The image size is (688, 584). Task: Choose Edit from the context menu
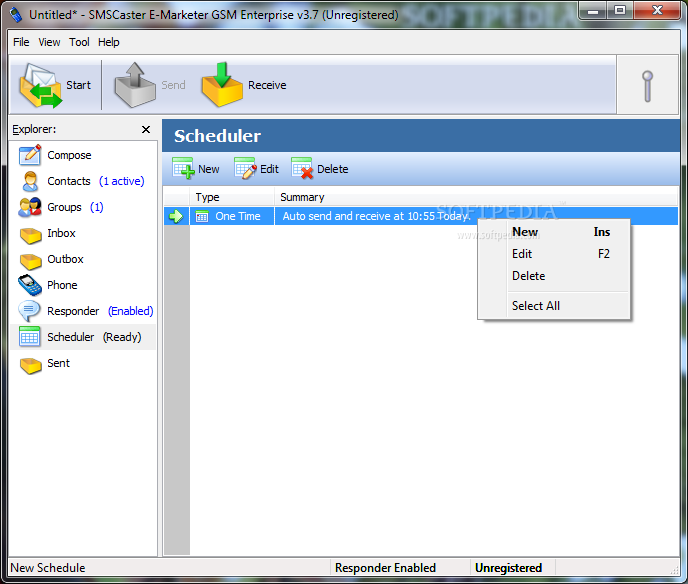tap(554, 254)
